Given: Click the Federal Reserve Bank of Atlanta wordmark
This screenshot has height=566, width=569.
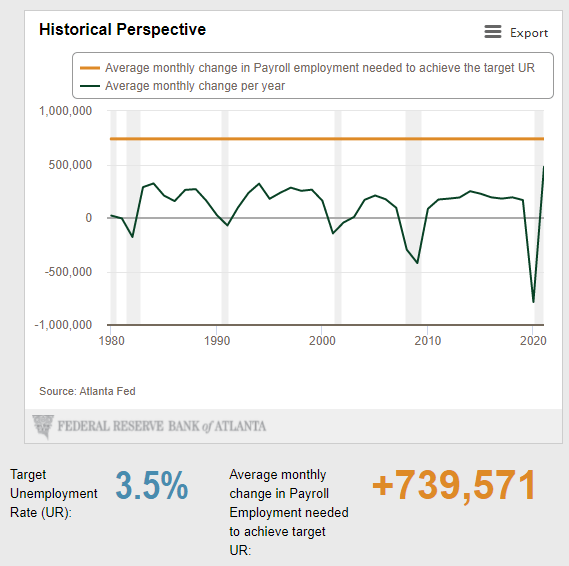Looking at the screenshot, I should pyautogui.click(x=161, y=426).
